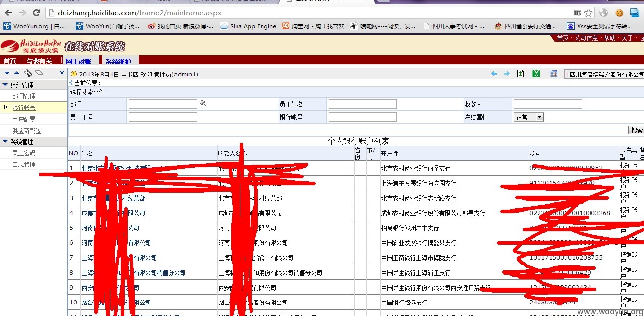Open the WooYun.org bookmark
This screenshot has width=644, height=316.
(x=34, y=26)
